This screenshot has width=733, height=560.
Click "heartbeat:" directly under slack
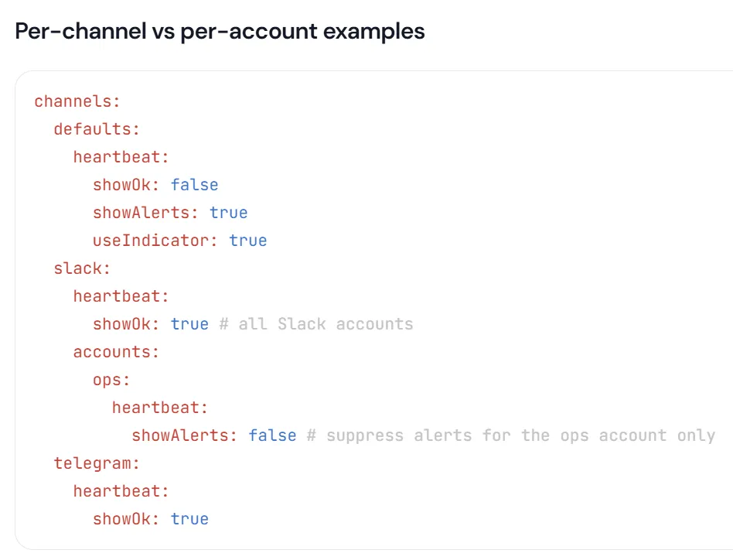[121, 296]
